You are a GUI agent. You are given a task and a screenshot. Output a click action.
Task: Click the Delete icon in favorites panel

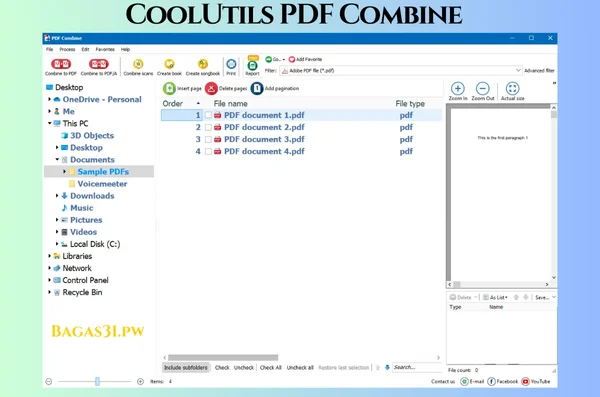click(x=453, y=297)
